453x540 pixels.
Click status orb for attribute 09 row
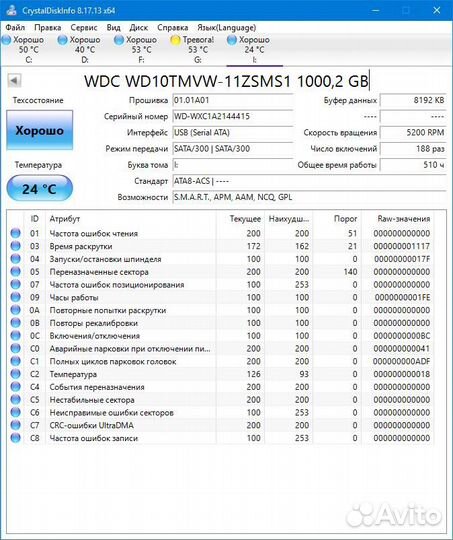16,297
